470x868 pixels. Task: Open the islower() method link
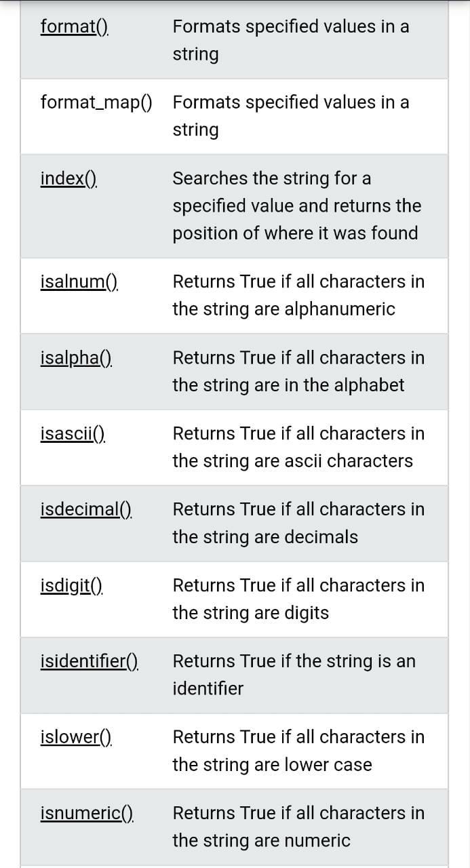[73, 737]
